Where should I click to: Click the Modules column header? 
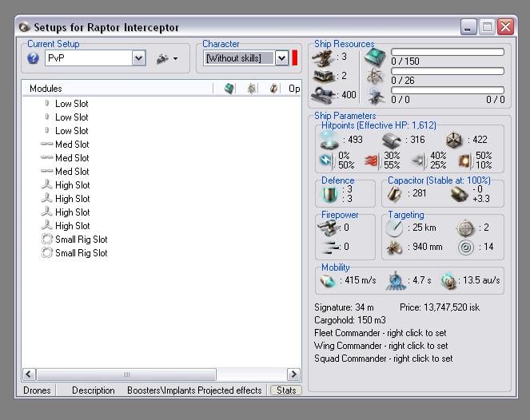tap(46, 89)
